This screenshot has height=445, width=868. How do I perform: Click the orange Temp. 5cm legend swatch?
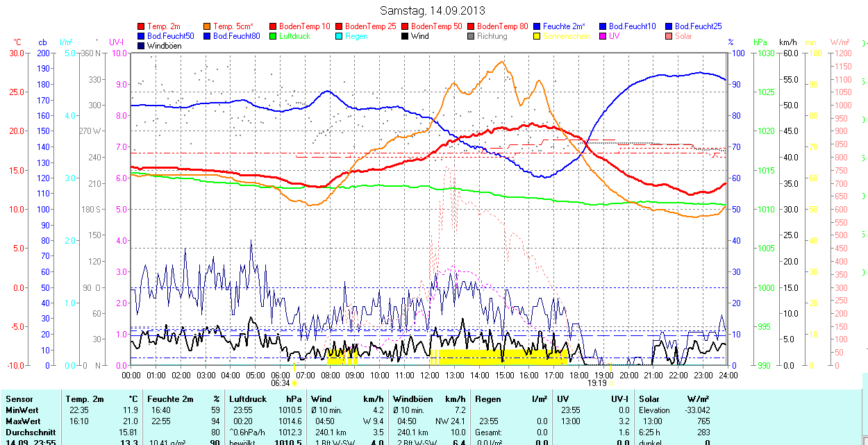tap(208, 26)
